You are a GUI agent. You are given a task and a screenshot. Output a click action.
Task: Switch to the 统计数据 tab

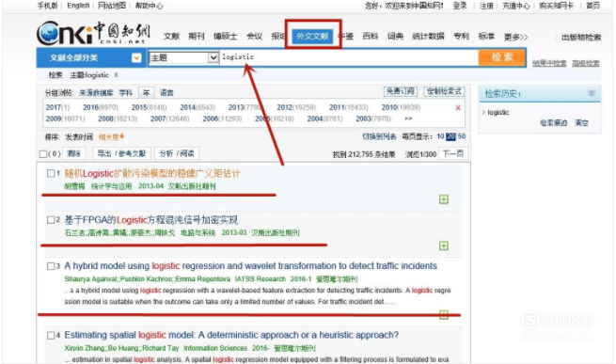(428, 36)
